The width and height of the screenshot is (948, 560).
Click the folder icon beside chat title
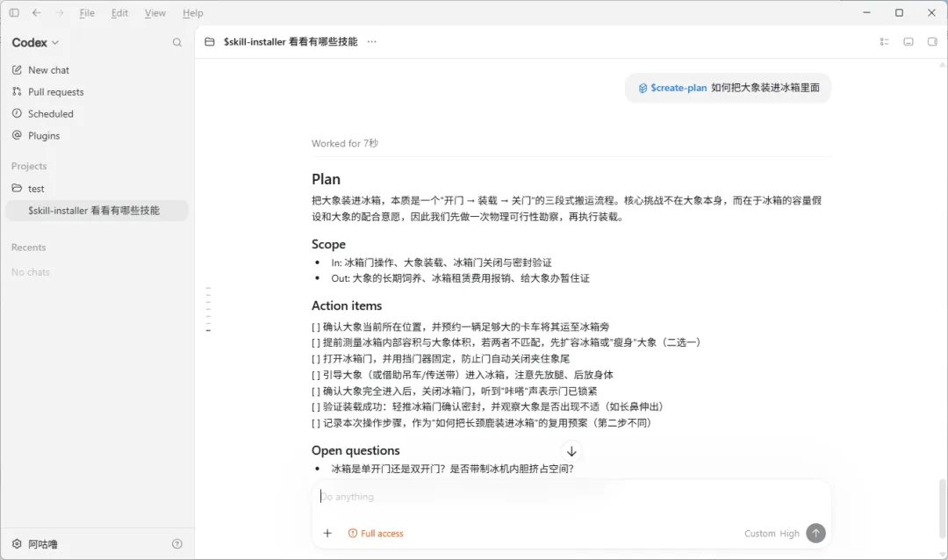coord(210,42)
